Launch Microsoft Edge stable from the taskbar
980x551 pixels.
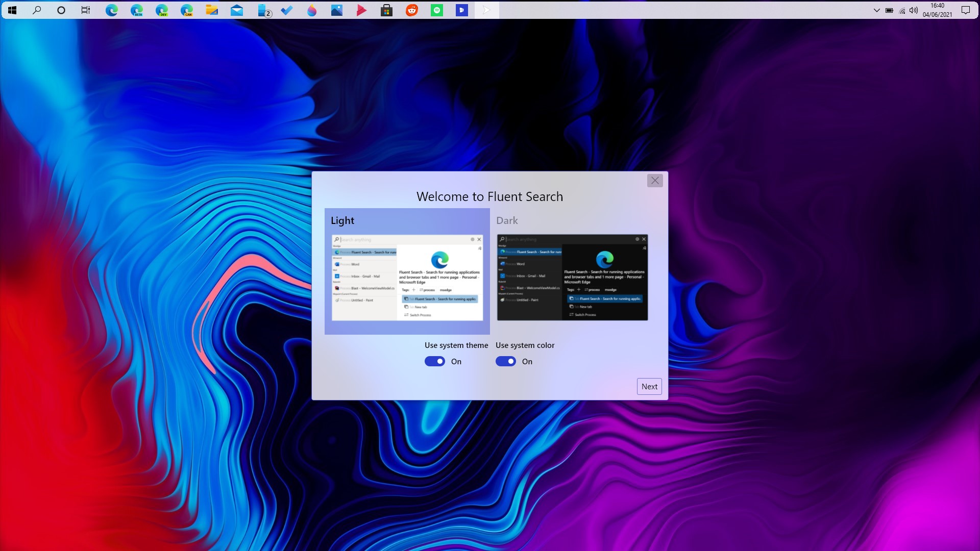(x=111, y=10)
